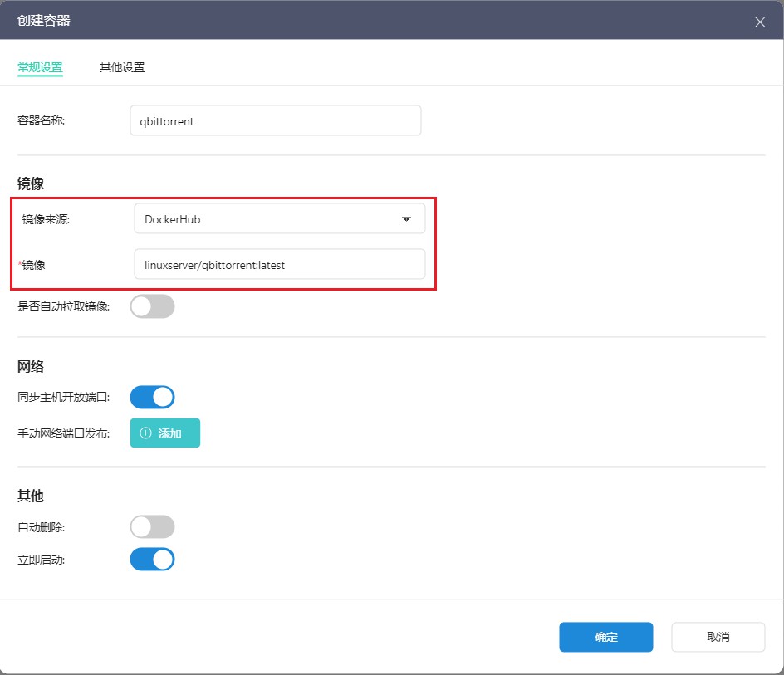Click the 网络 section heading

(x=31, y=366)
